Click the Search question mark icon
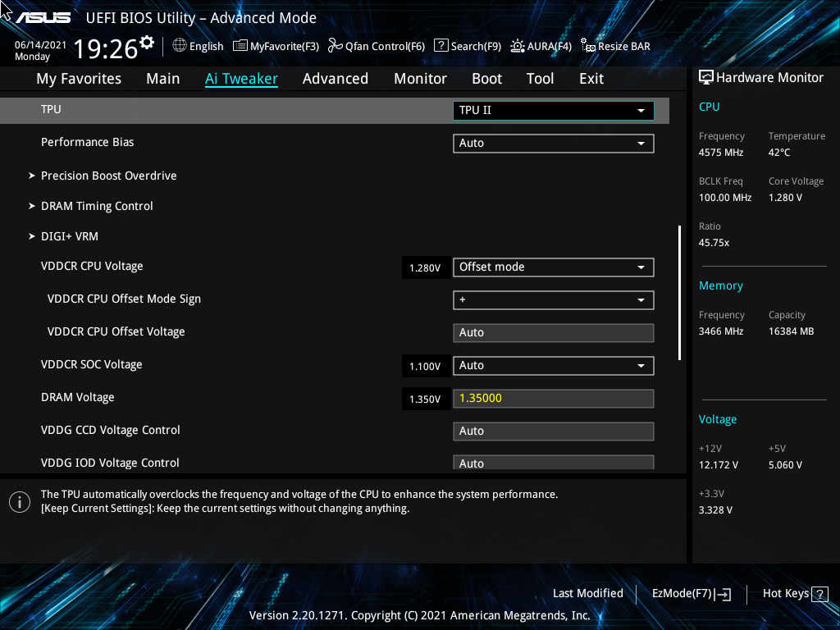840x630 pixels. pyautogui.click(x=441, y=46)
